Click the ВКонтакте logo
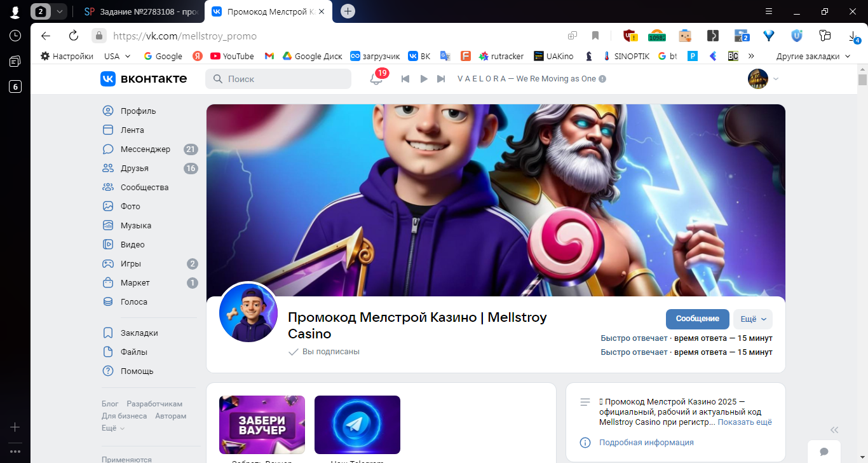Viewport: 868px width, 463px height. pyautogui.click(x=144, y=78)
